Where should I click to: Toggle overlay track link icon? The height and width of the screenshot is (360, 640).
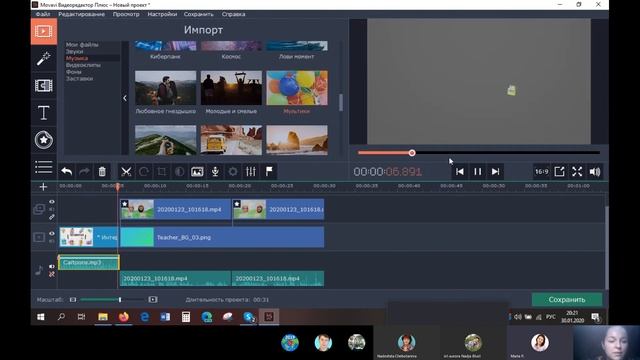[52, 217]
